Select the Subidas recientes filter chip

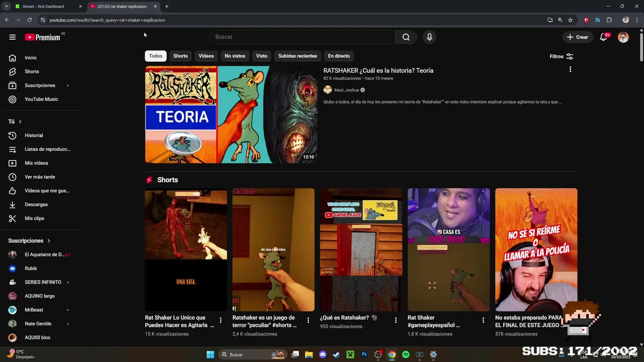(297, 56)
